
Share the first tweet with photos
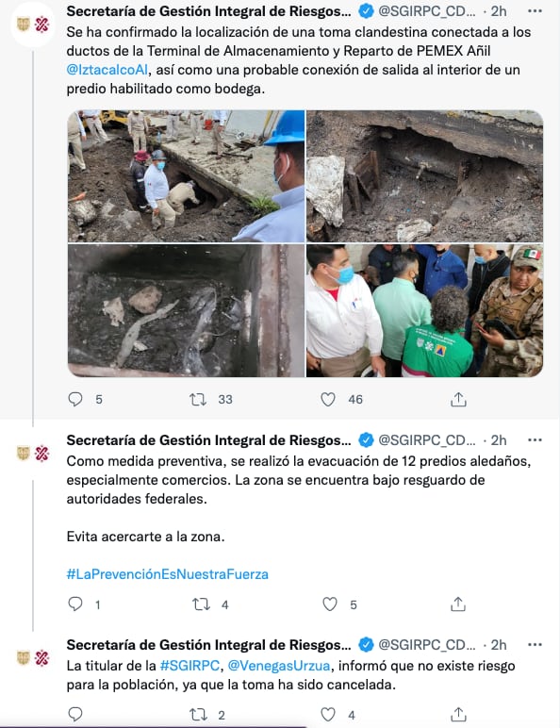tap(458, 399)
